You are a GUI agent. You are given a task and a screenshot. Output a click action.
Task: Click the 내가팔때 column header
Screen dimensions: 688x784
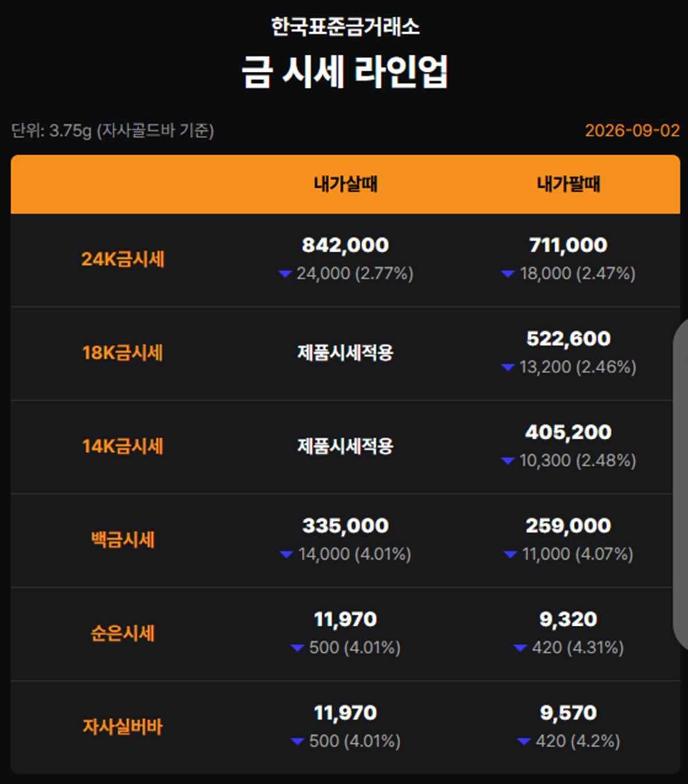(x=568, y=184)
